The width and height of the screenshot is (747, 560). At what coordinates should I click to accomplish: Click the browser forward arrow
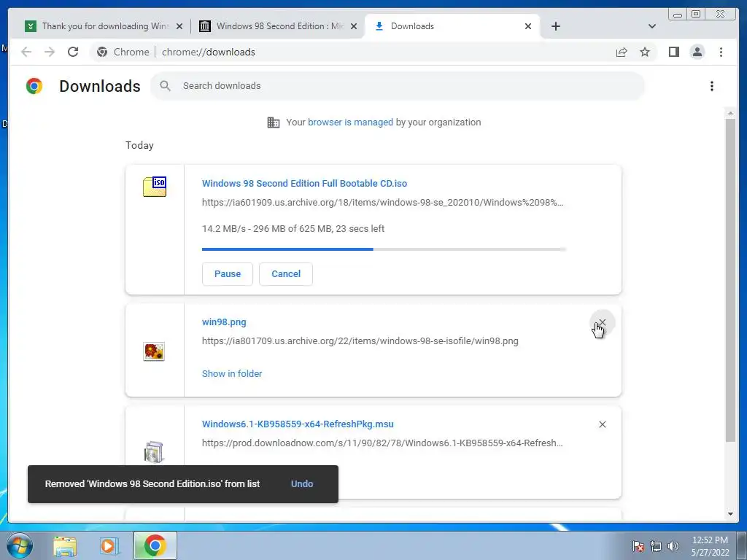point(50,52)
